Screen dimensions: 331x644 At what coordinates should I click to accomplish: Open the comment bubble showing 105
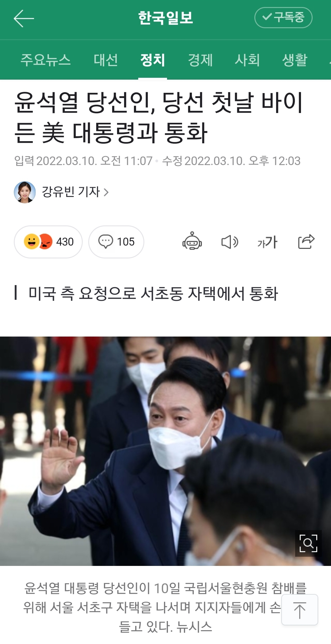[x=116, y=242]
